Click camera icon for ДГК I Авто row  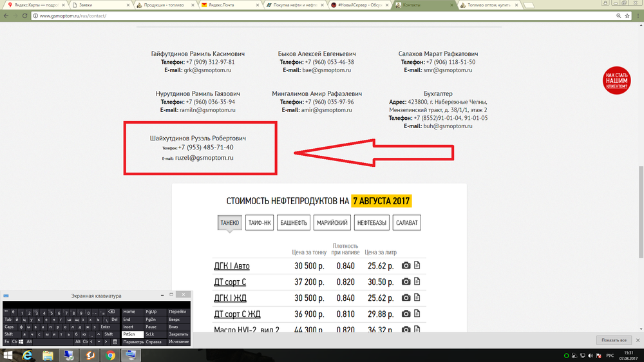click(x=406, y=266)
